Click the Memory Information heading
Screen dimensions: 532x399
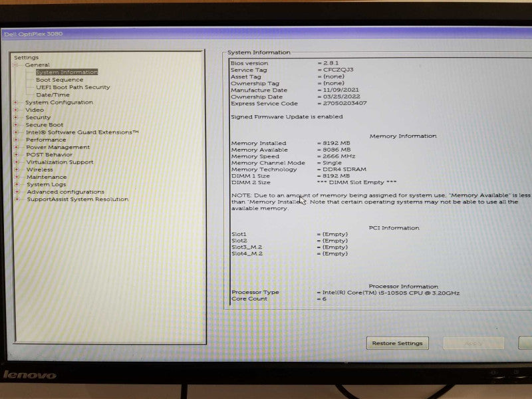(x=403, y=136)
